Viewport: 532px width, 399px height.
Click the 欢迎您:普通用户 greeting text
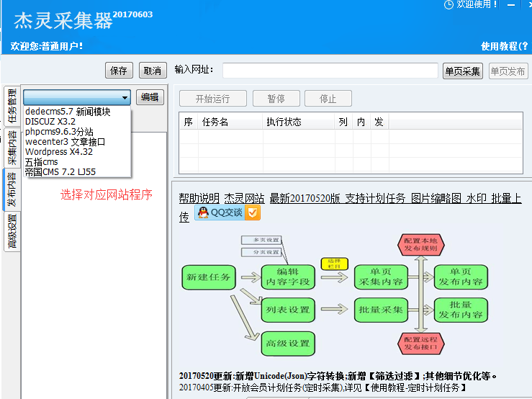pos(47,46)
